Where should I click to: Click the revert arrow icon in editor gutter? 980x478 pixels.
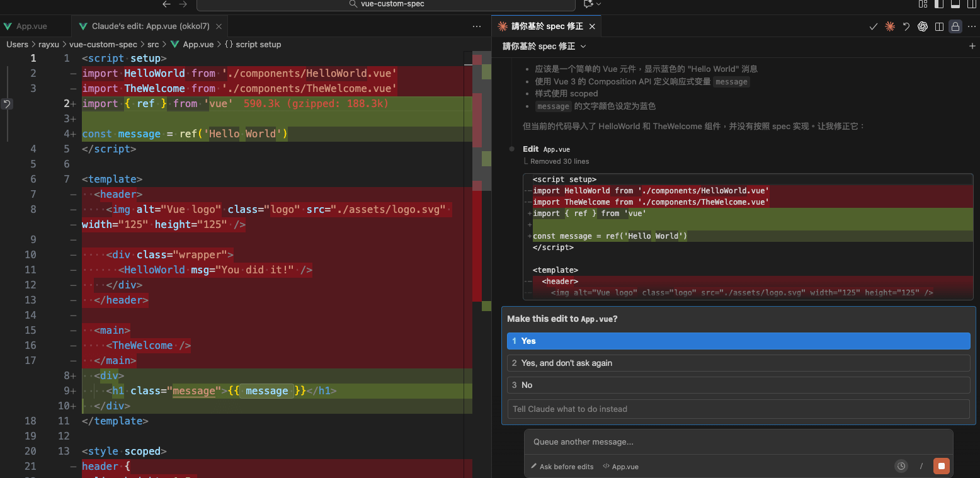click(7, 104)
